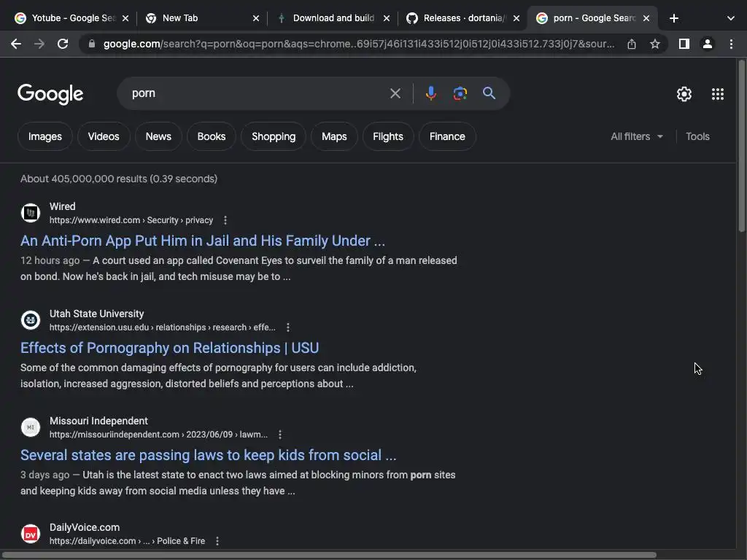Click the dailyvoice.com Police & Fire breadcrumb

pyautogui.click(x=127, y=541)
